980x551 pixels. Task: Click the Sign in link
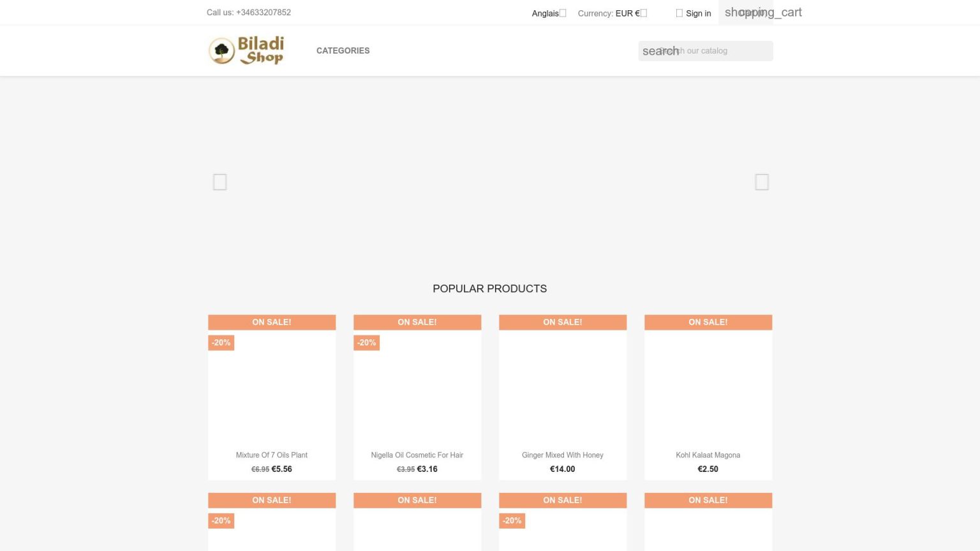[x=698, y=13]
